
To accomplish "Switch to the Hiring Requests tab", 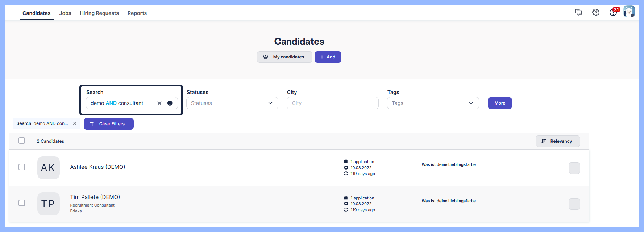I will pyautogui.click(x=99, y=13).
